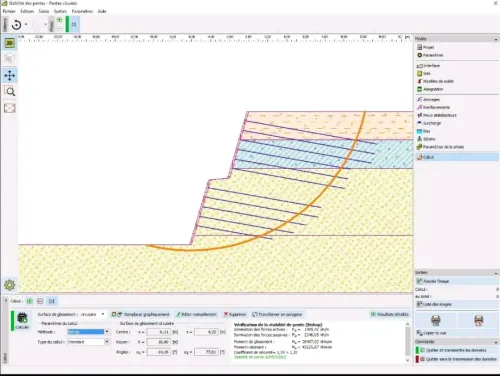Select calculation [1] tab
The image size is (500, 376).
click(52, 301)
